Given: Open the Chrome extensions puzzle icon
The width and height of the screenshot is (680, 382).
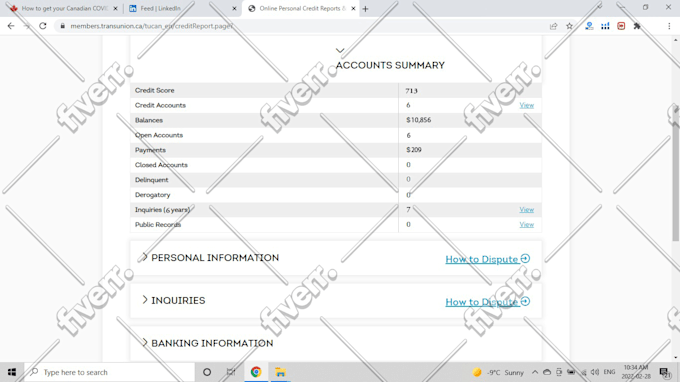Looking at the screenshot, I should (637, 26).
